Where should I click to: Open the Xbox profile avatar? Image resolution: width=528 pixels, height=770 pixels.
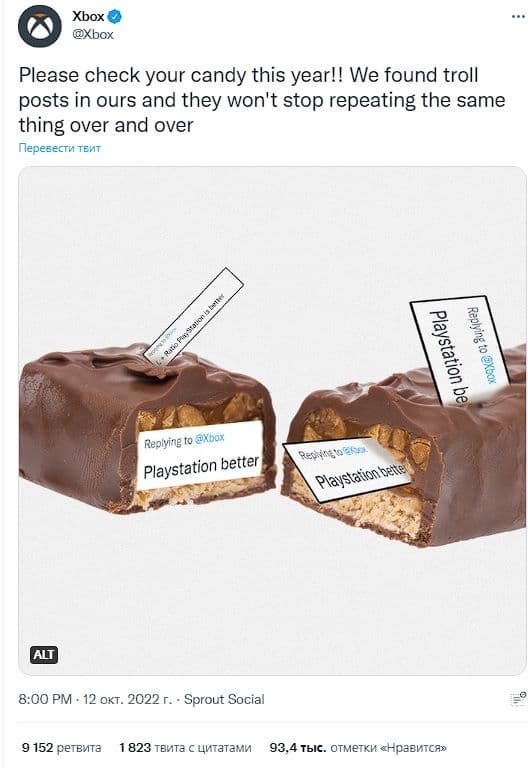pos(40,26)
